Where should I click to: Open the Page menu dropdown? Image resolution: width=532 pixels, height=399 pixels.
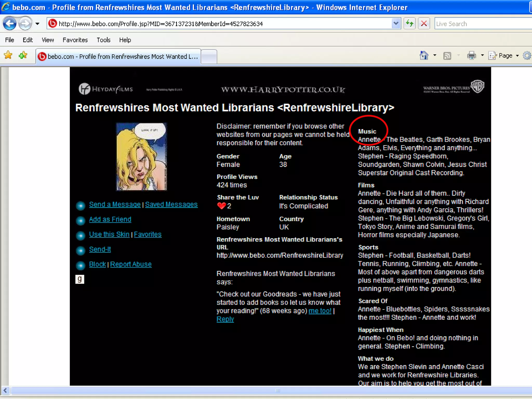[x=505, y=56]
